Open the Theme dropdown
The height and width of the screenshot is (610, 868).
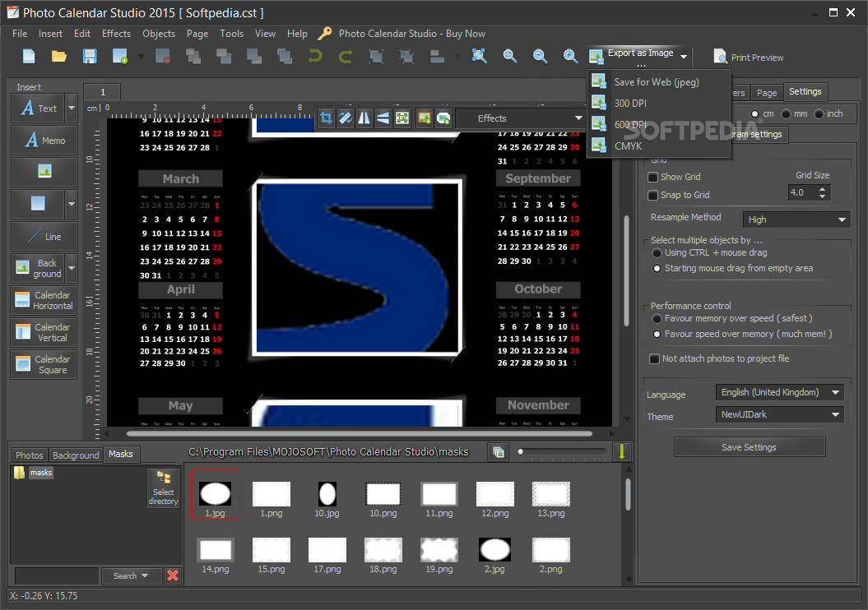[779, 414]
